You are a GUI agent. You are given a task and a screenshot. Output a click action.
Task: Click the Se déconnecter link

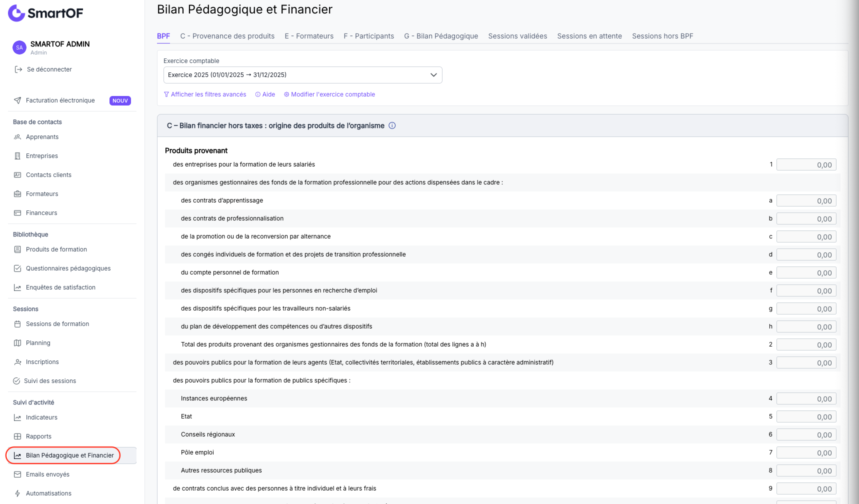(x=43, y=69)
